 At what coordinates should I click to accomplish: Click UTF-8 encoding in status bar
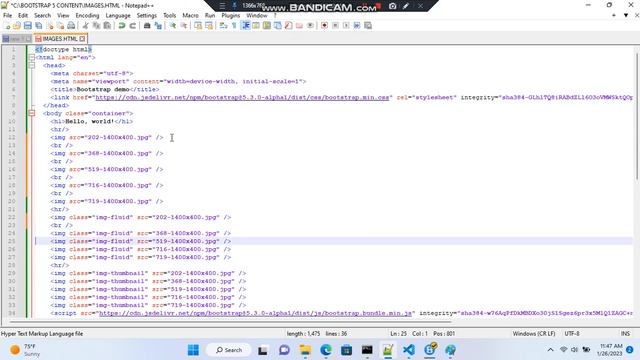[572, 334]
